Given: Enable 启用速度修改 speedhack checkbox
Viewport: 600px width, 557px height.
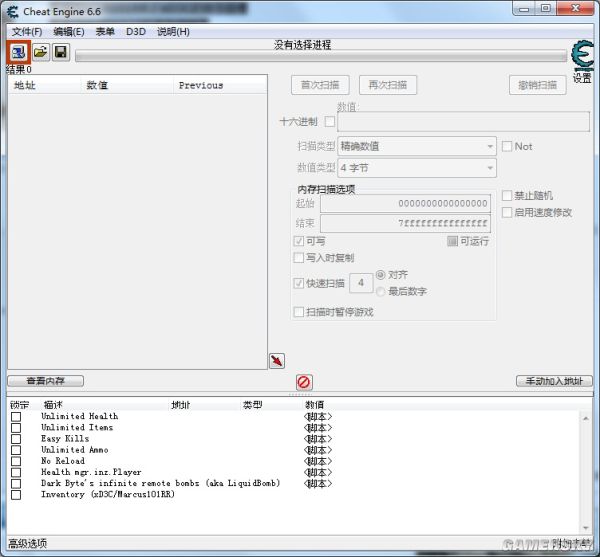Looking at the screenshot, I should point(507,212).
